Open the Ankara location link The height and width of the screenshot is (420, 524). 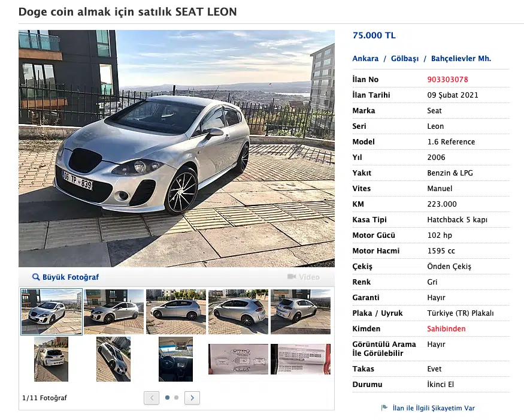[365, 59]
